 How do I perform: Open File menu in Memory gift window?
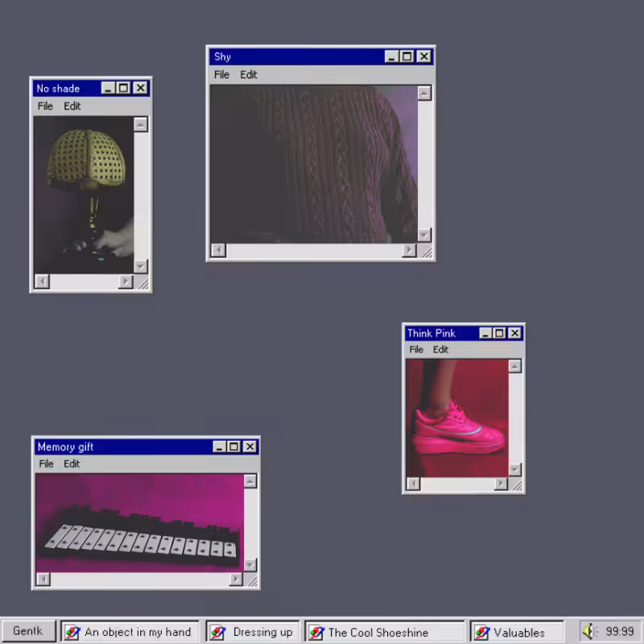click(x=46, y=464)
